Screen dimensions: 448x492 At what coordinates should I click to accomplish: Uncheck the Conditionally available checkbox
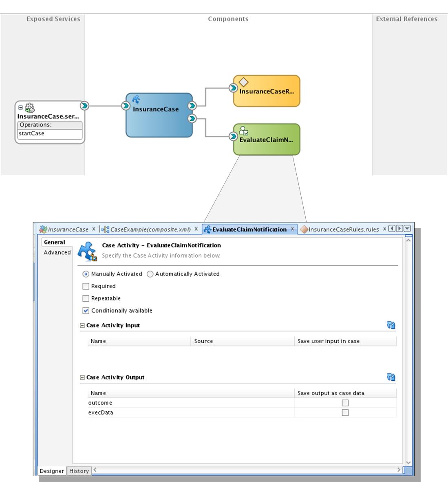85,310
